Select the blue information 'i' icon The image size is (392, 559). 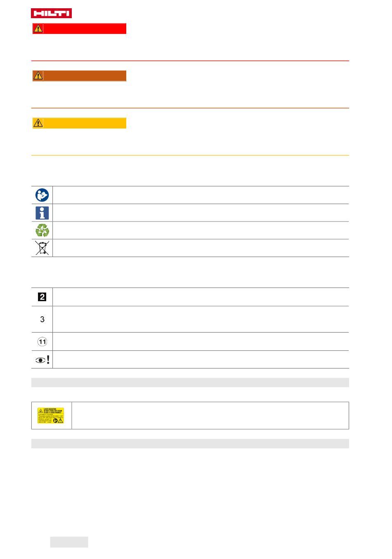coord(42,213)
